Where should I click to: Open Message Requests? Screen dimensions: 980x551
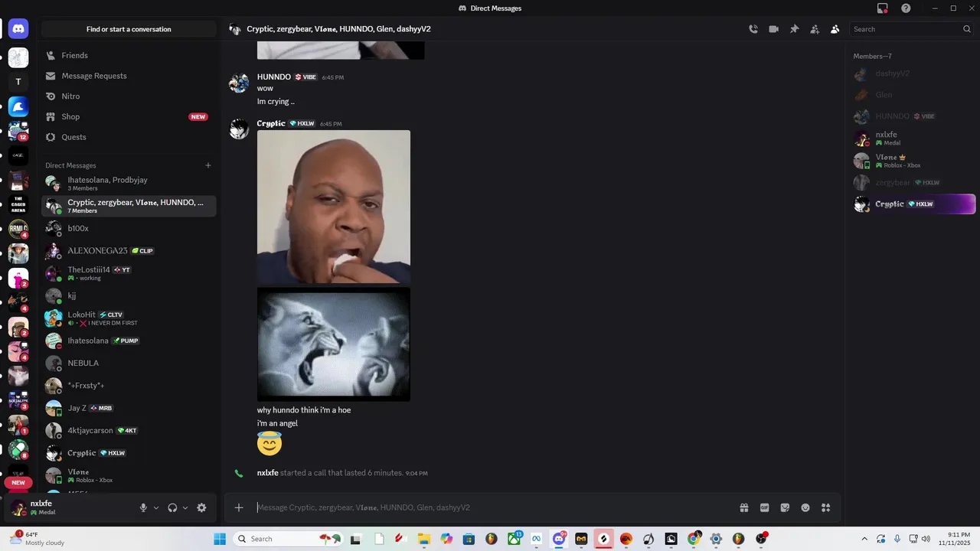(129, 76)
